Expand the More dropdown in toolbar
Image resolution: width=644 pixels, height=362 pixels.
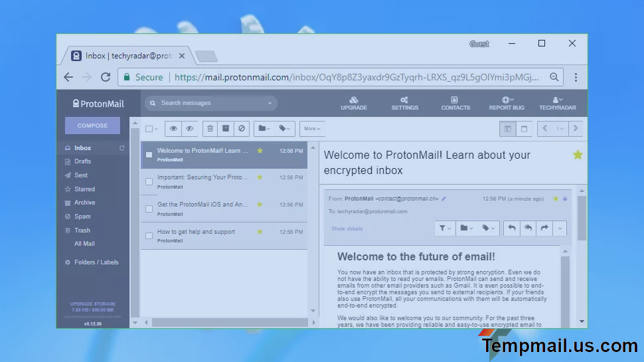(x=312, y=129)
